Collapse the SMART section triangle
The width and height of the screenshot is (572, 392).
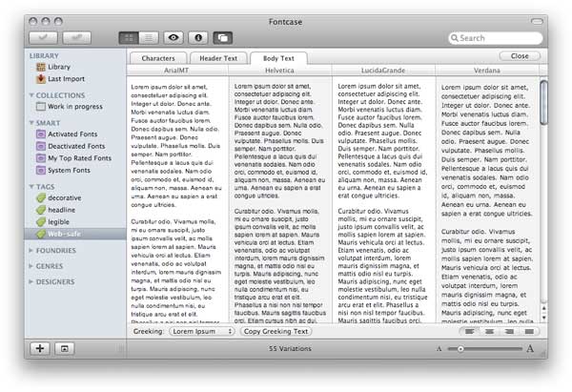[x=31, y=123]
